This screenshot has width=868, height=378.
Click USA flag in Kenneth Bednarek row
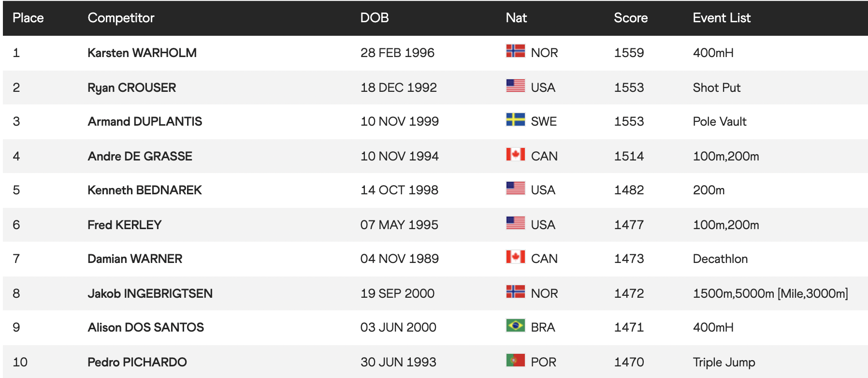coord(515,189)
